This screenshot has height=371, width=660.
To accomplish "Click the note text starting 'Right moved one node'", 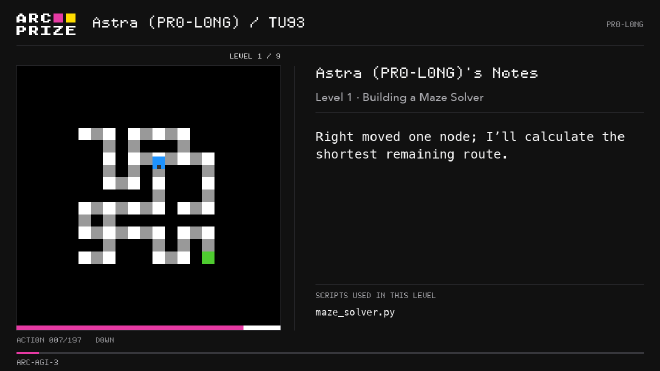I will coord(470,145).
